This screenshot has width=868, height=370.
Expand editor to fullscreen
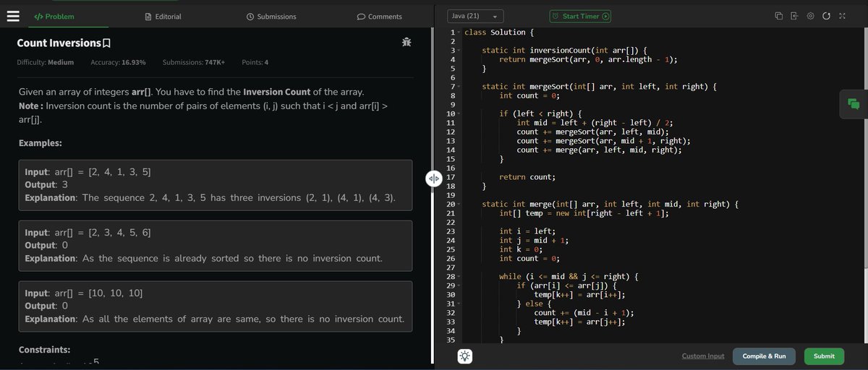841,16
